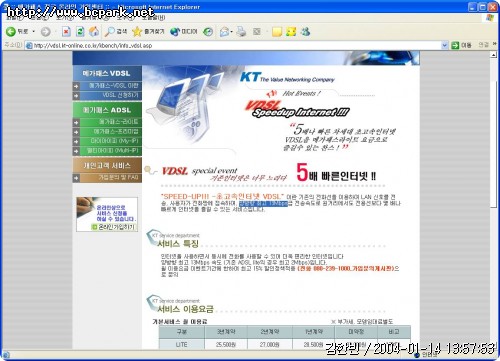Screen dimensions: 500x361
Task: Open the VDSL 신청하기 sidebar link
Action: (120, 95)
